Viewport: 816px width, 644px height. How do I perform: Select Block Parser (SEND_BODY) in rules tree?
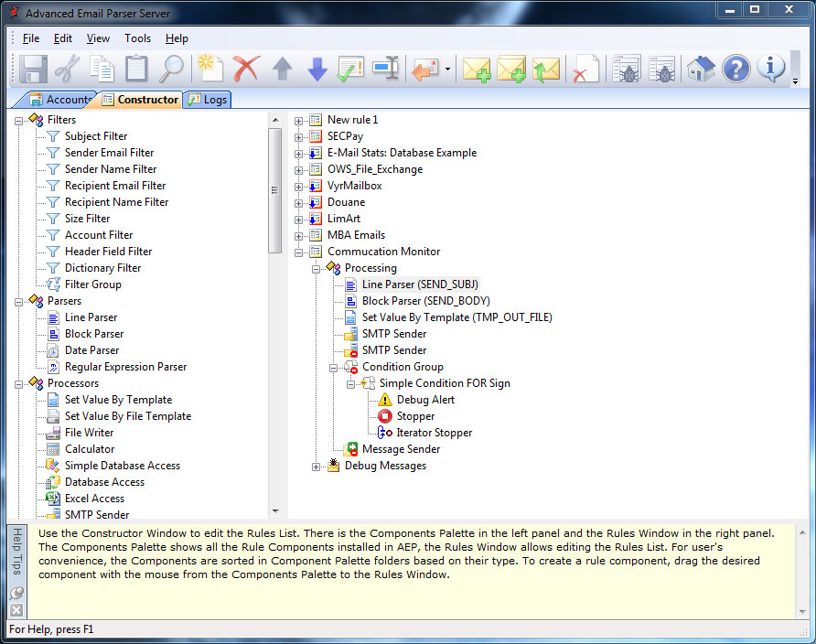click(x=425, y=301)
